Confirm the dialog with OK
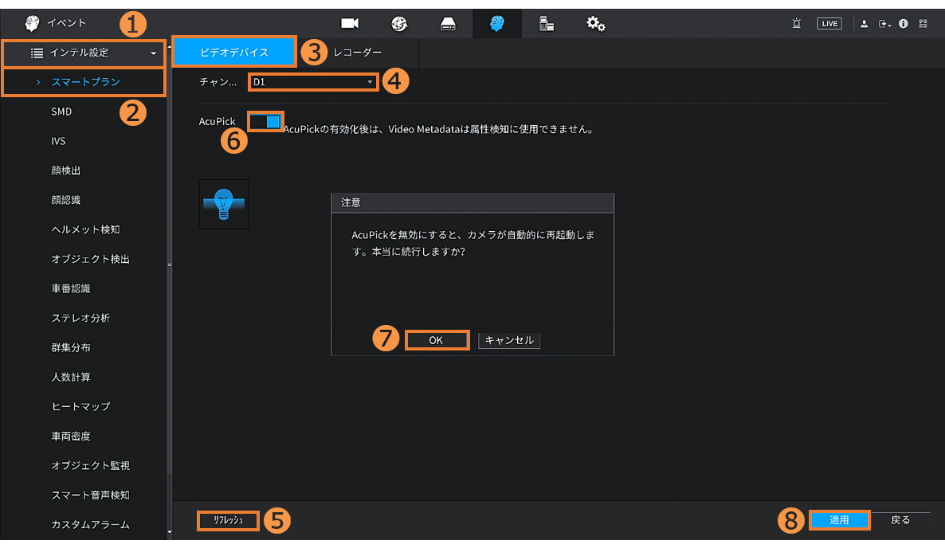Screen dimensions: 945x560 [x=436, y=340]
